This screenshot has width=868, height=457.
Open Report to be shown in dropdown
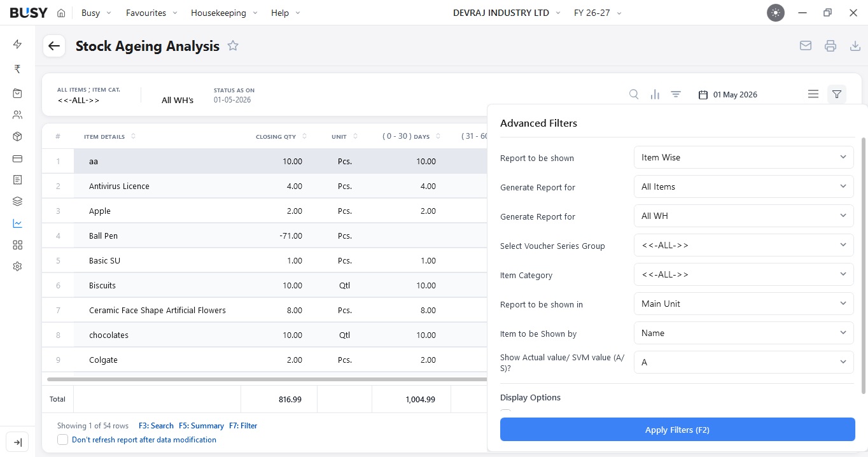743,304
